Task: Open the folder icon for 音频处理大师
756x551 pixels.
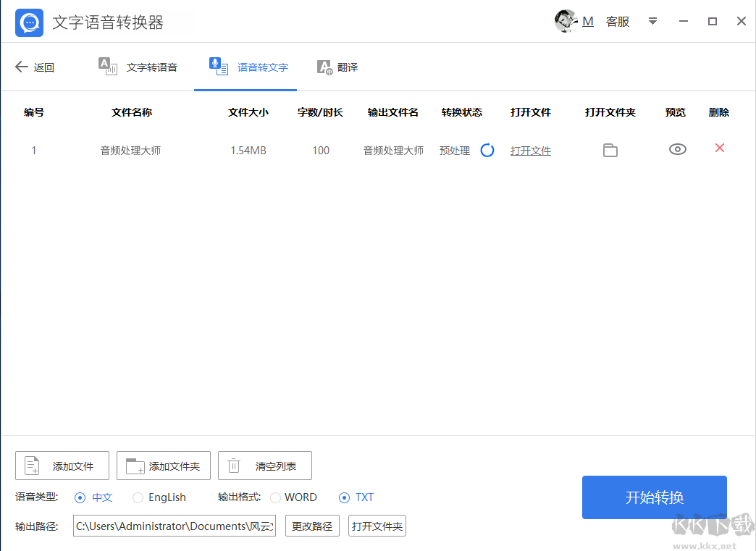Action: click(610, 150)
